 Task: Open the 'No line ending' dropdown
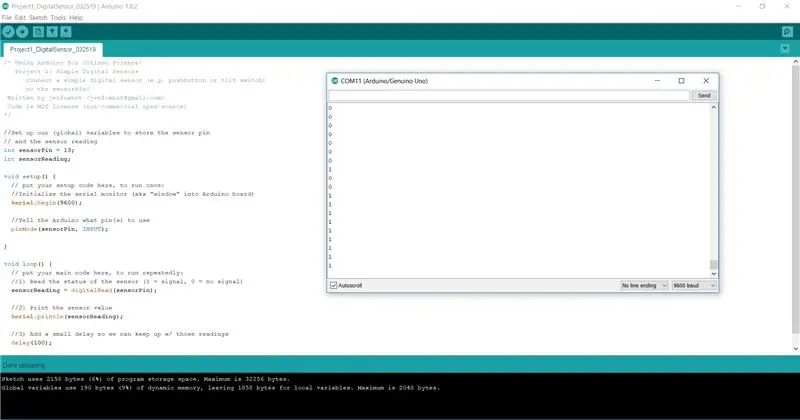[644, 285]
